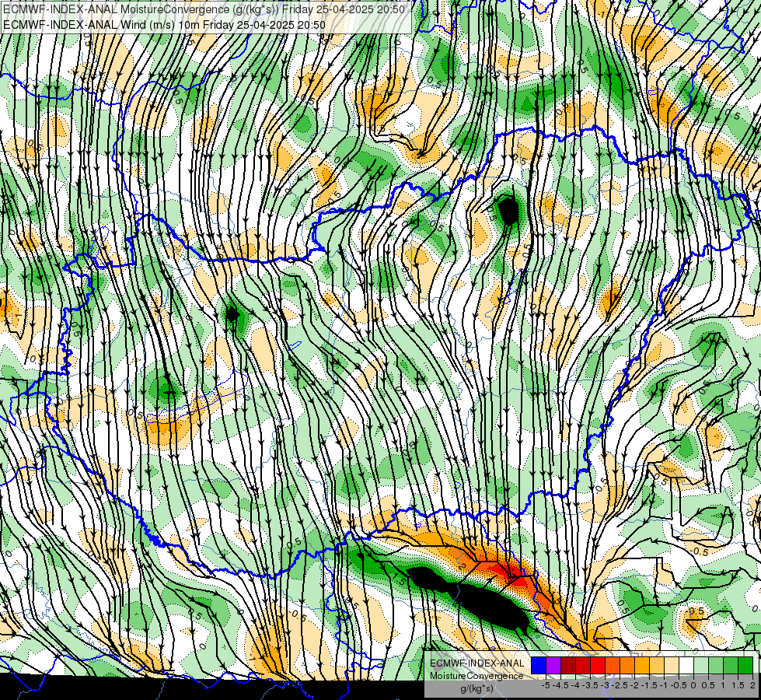Pick the white legend swatch left of 0
761x700 pixels.
click(686, 665)
